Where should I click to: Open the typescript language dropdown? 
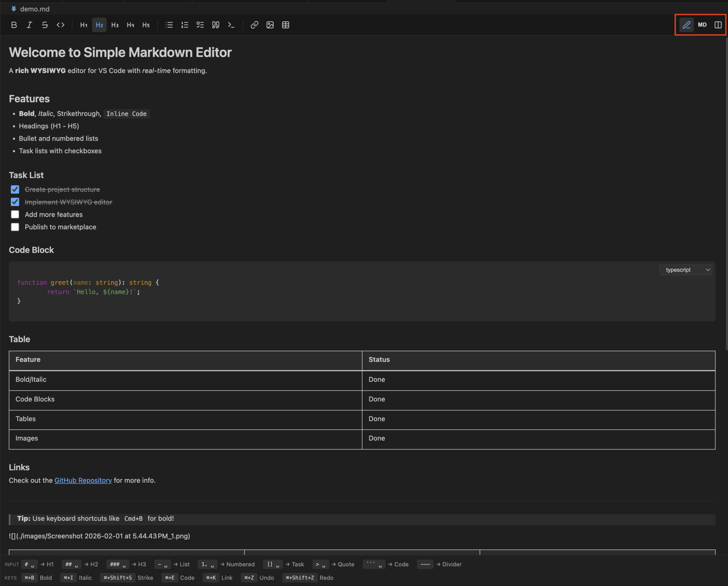point(686,270)
